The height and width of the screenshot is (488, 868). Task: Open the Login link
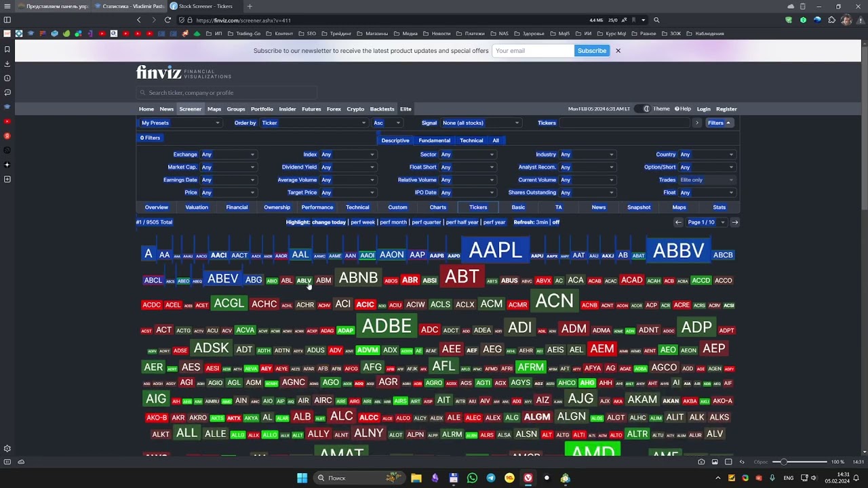704,109
